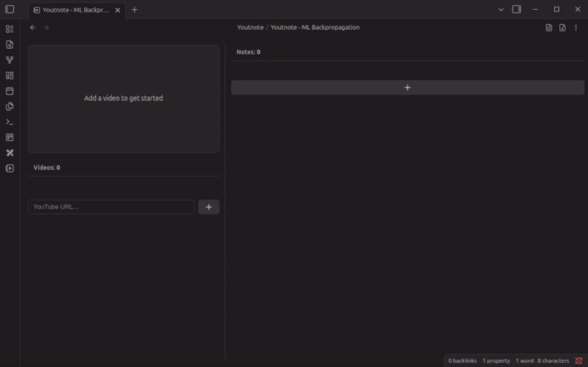Viewport: 588px width, 367px height.
Task: Click '1 property' in status bar
Action: (x=496, y=360)
